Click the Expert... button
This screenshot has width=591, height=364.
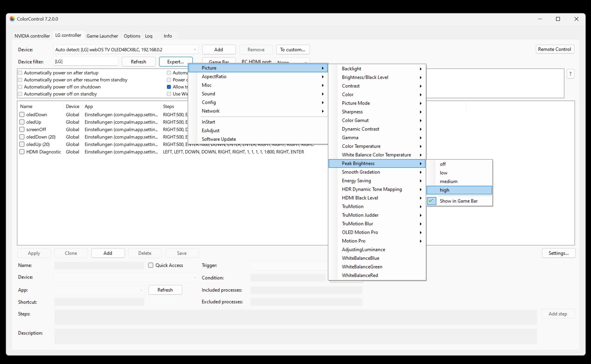coord(176,62)
